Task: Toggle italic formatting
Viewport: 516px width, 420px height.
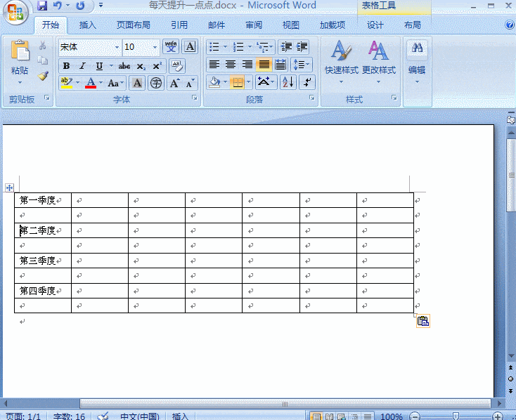Action: tap(82, 66)
